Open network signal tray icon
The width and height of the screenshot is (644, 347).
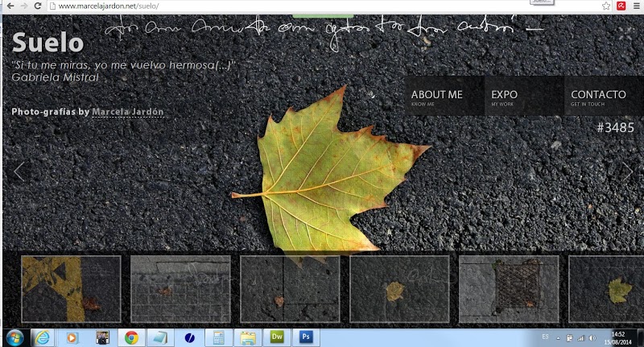[x=580, y=338]
